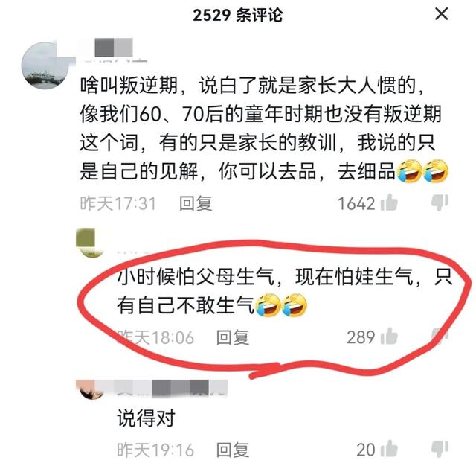Screen dimensions: 476x475
Task: Like the comment with 1642 likes
Action: pyautogui.click(x=389, y=203)
